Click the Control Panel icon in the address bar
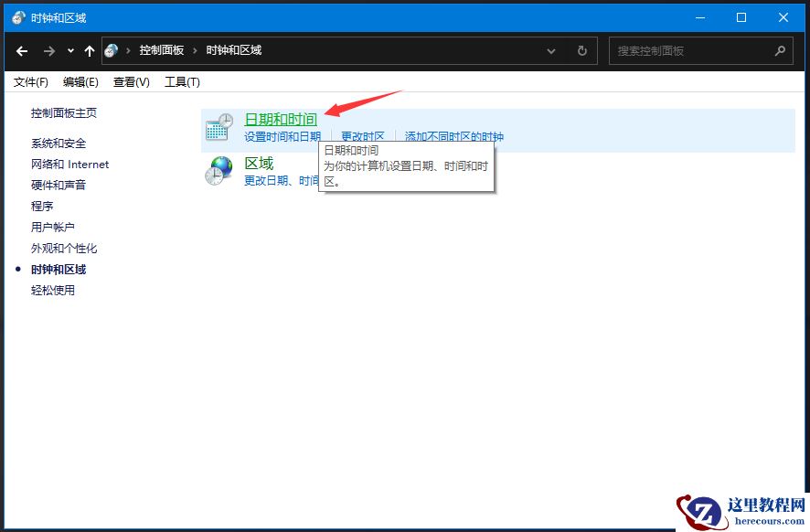Screen dimensions: 810x532 pyautogui.click(x=112, y=50)
